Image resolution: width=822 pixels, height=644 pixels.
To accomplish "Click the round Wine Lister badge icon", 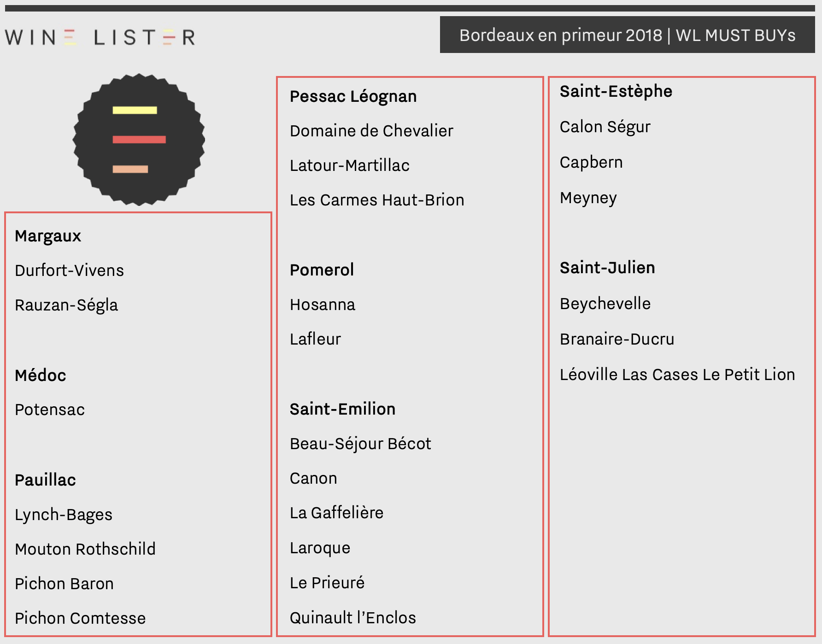I will click(x=139, y=140).
